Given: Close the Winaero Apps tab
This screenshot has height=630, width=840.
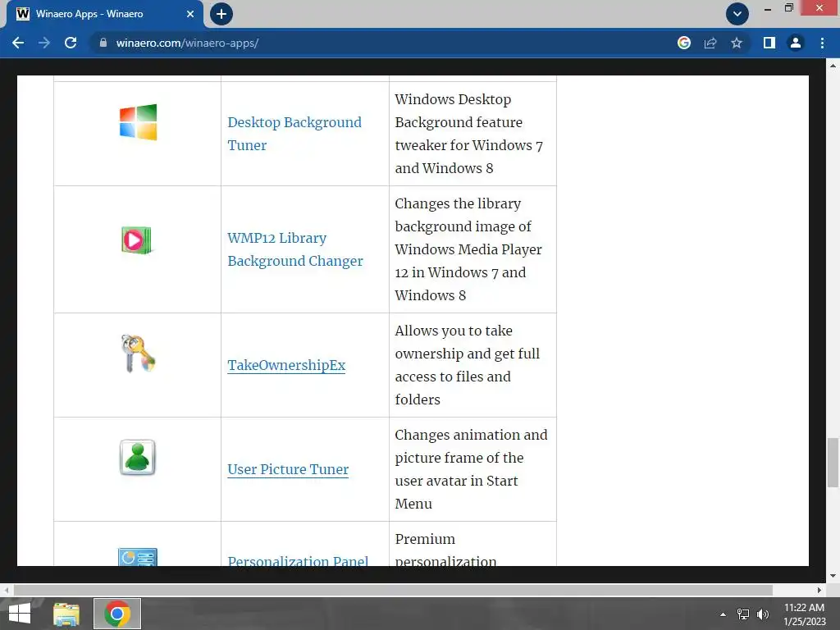Looking at the screenshot, I should (190, 14).
